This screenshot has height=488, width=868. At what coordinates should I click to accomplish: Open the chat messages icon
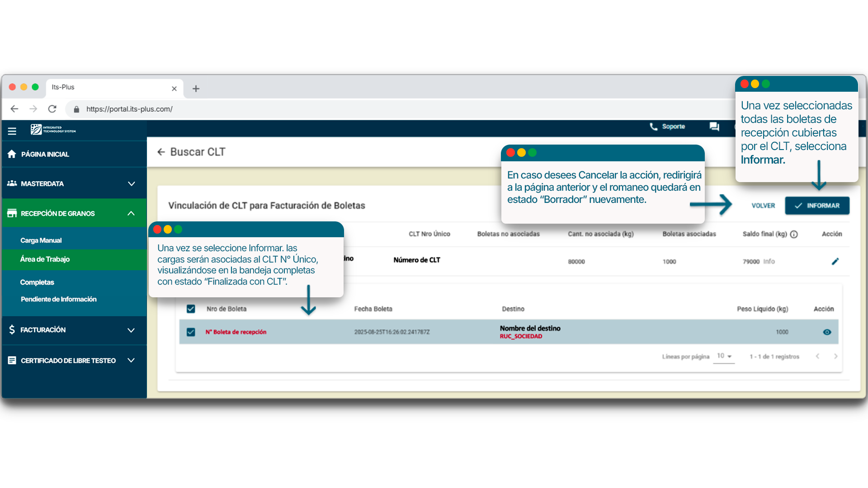click(x=714, y=127)
